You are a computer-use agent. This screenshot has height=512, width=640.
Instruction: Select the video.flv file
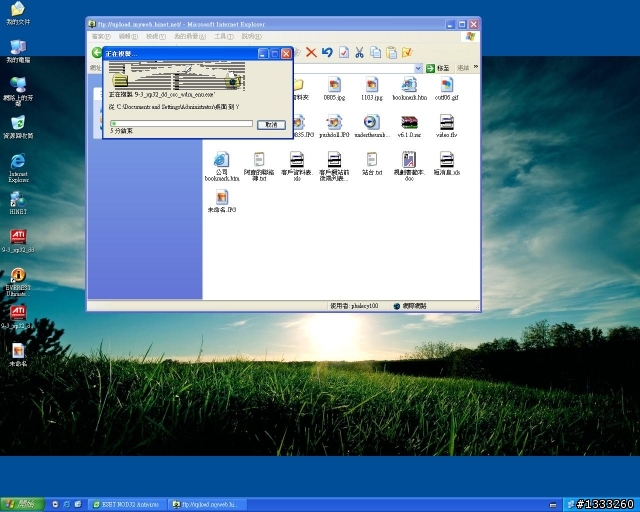tap(447, 126)
